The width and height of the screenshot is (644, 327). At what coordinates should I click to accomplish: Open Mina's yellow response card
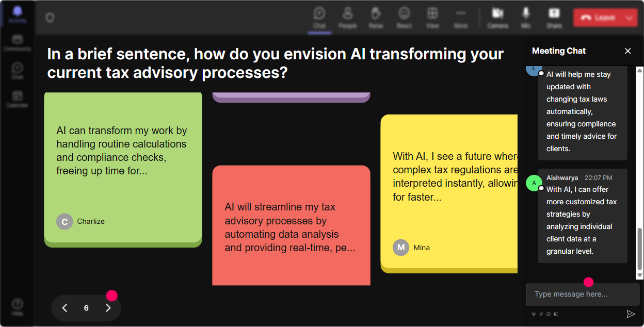[449, 193]
